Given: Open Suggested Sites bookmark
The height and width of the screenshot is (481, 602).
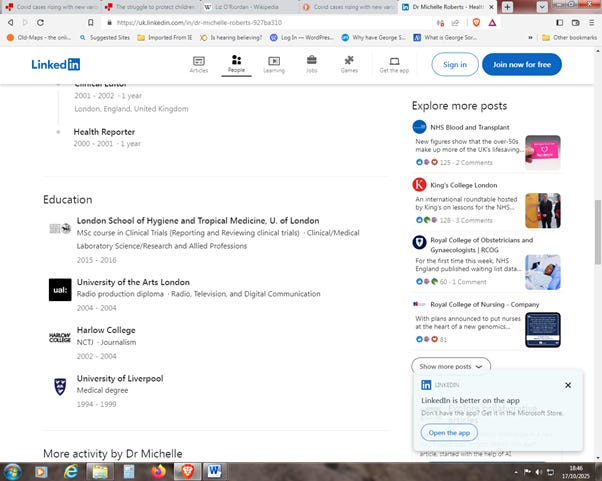Looking at the screenshot, I should pyautogui.click(x=105, y=38).
